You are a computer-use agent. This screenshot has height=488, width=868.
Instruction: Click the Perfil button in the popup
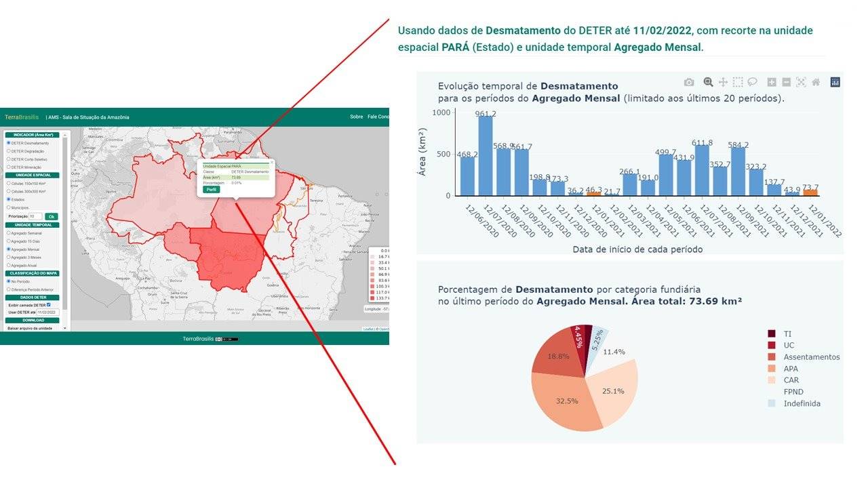[x=212, y=190]
